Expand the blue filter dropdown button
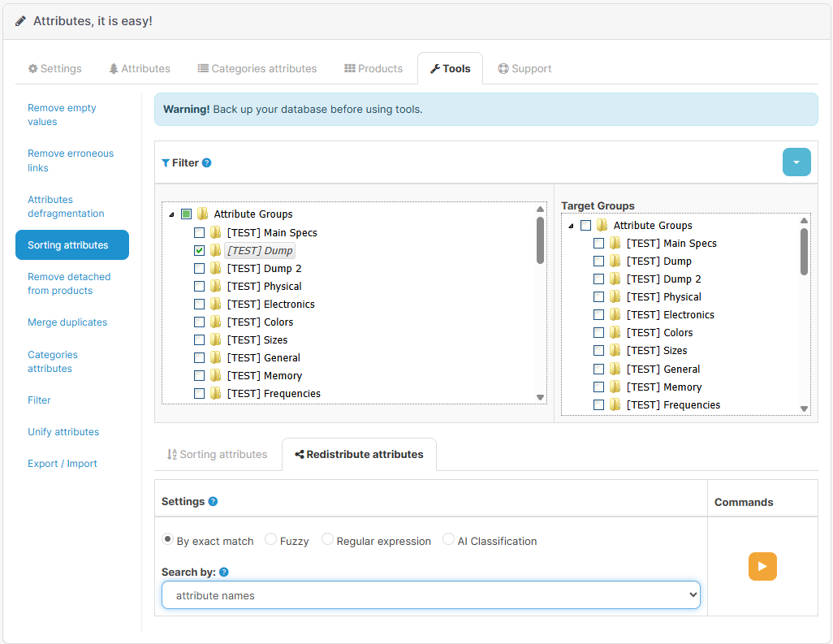 (x=796, y=162)
